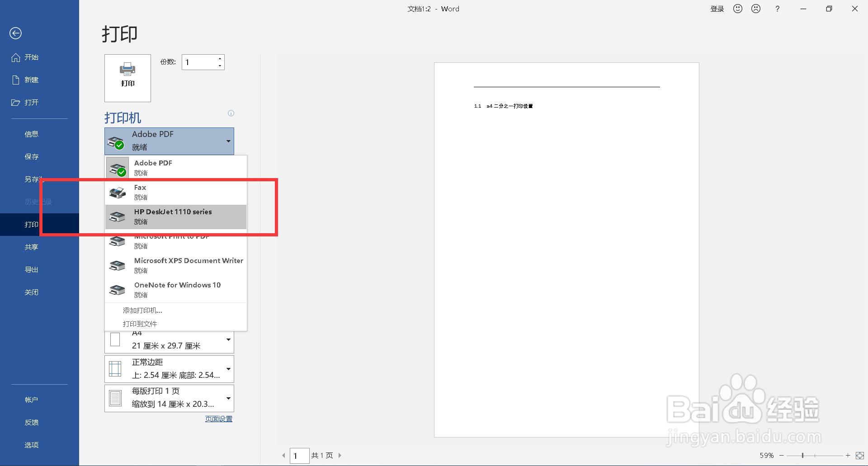Screen dimensions: 868x466
Task: Click the pages-per-sheet icon
Action: tap(115, 398)
